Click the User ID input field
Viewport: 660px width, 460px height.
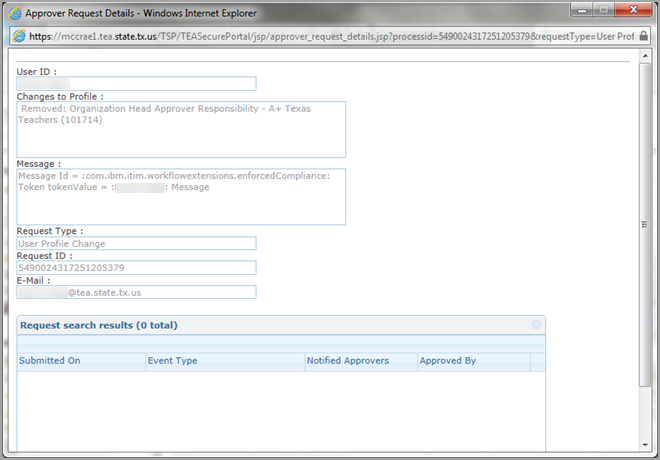[136, 84]
